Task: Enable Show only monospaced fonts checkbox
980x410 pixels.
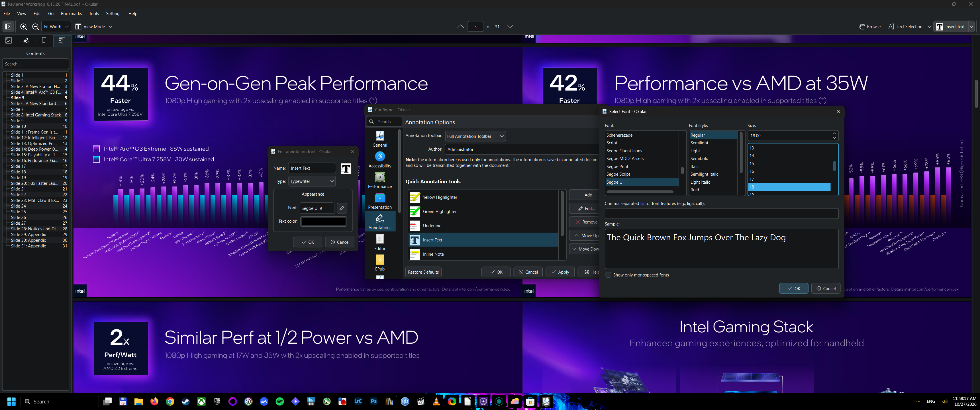Action: pos(608,275)
